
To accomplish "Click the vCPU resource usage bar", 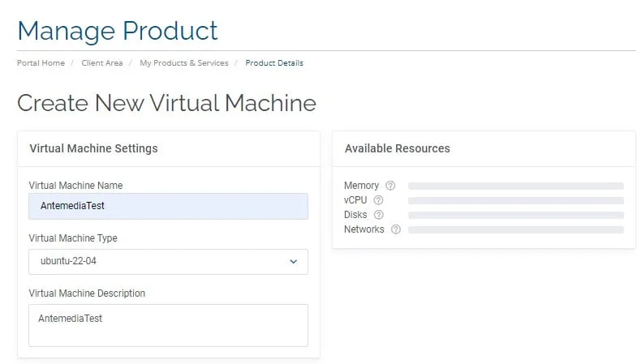I will coord(515,200).
